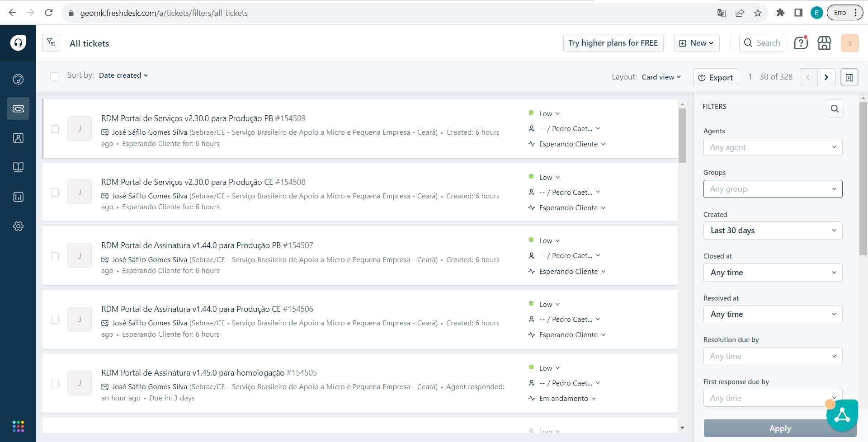
Task: Open the Resolution due by dropdown
Action: pos(773,356)
